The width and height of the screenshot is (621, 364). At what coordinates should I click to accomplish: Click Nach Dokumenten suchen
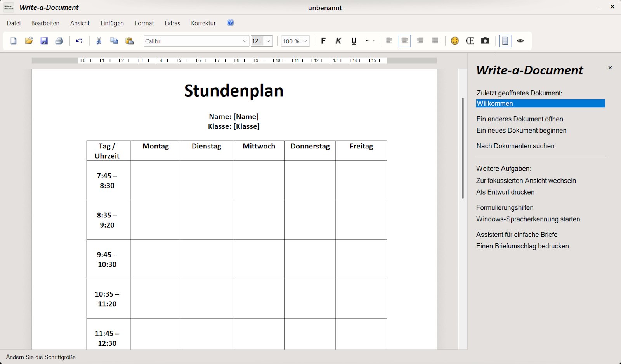515,146
